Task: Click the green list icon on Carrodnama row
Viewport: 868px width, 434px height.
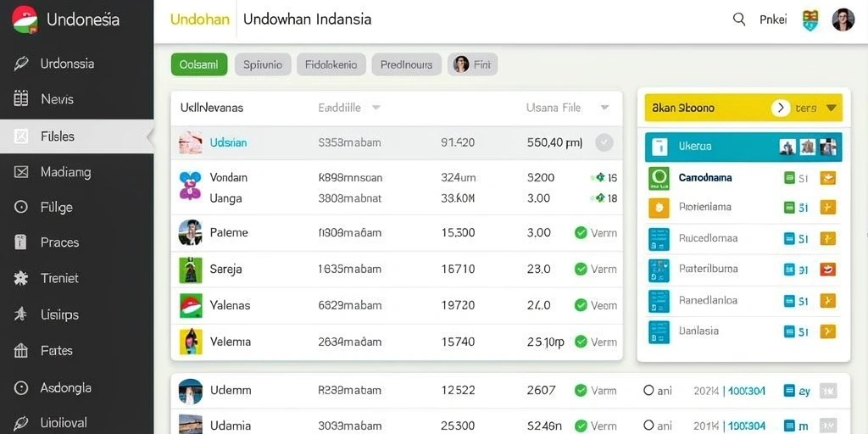Action: pyautogui.click(x=790, y=178)
